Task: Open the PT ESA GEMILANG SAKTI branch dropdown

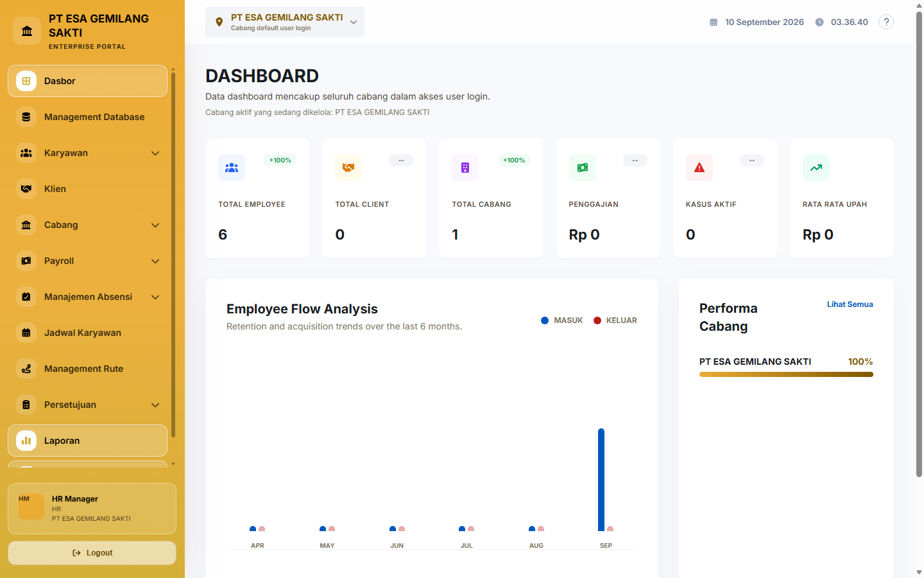Action: [285, 22]
